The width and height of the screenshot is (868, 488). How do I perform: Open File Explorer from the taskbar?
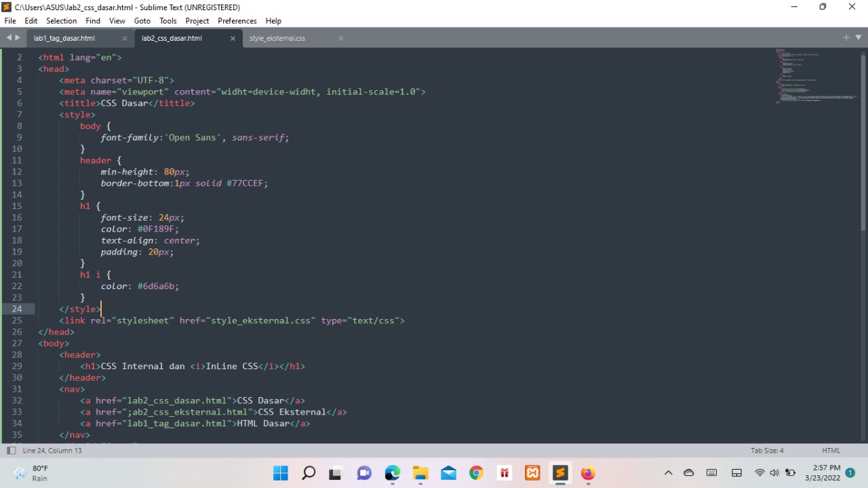tap(420, 473)
